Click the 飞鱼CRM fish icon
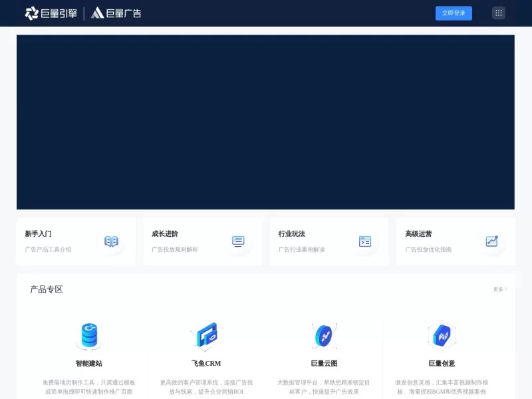This screenshot has width=532, height=399. (207, 334)
